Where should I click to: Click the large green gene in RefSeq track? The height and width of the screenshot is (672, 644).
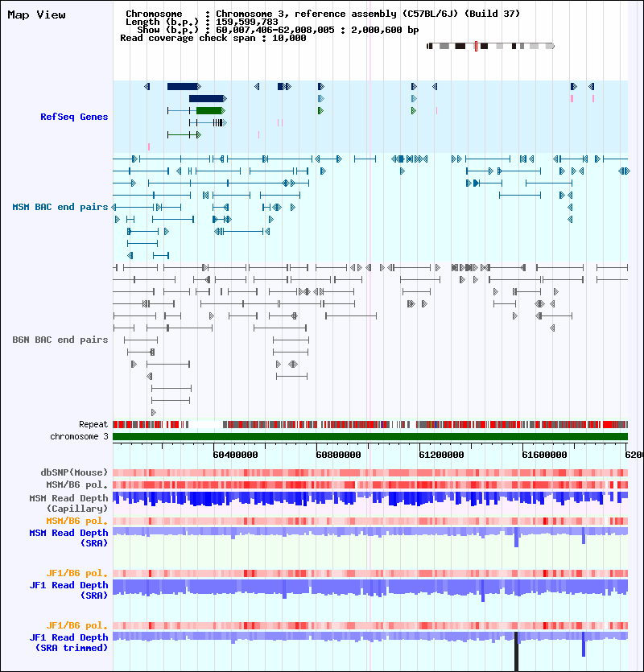(209, 110)
